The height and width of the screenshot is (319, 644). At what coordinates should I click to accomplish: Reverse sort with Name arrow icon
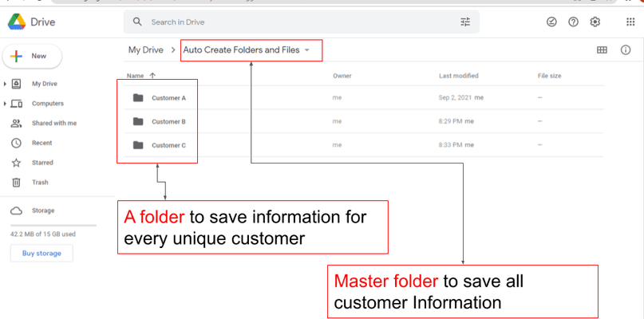tap(152, 76)
